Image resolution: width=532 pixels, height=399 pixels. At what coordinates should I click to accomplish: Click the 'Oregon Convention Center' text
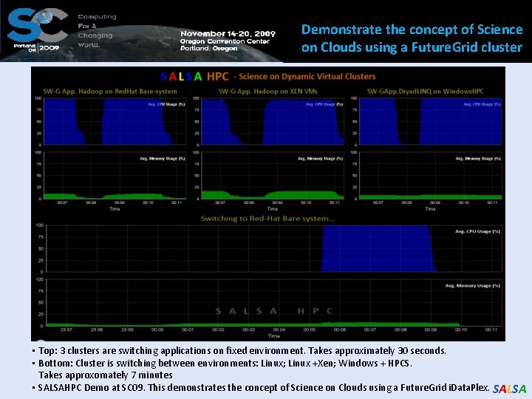[x=225, y=41]
